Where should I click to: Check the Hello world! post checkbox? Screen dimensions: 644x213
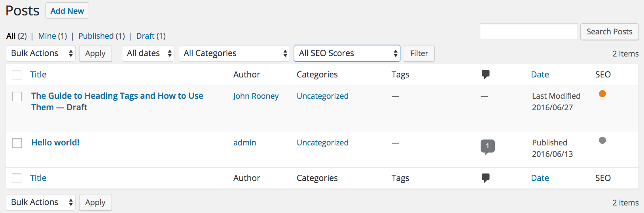click(17, 143)
